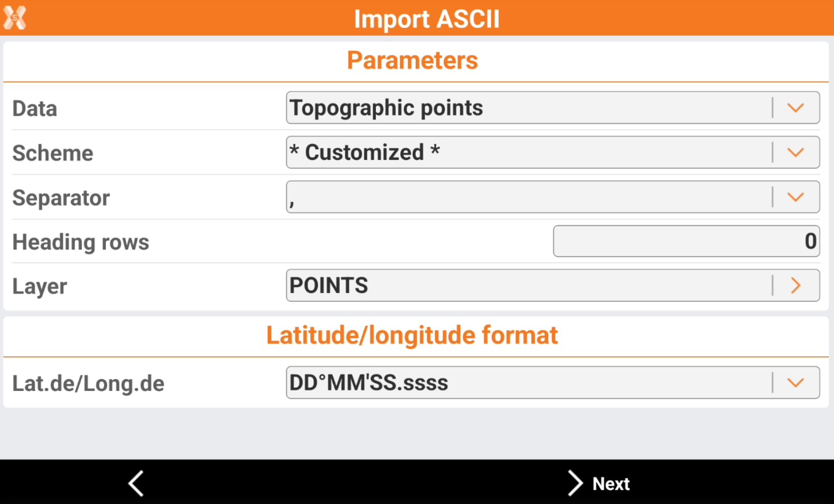The height and width of the screenshot is (504, 834).
Task: Click the * Customized * scheme field
Action: click(x=527, y=152)
